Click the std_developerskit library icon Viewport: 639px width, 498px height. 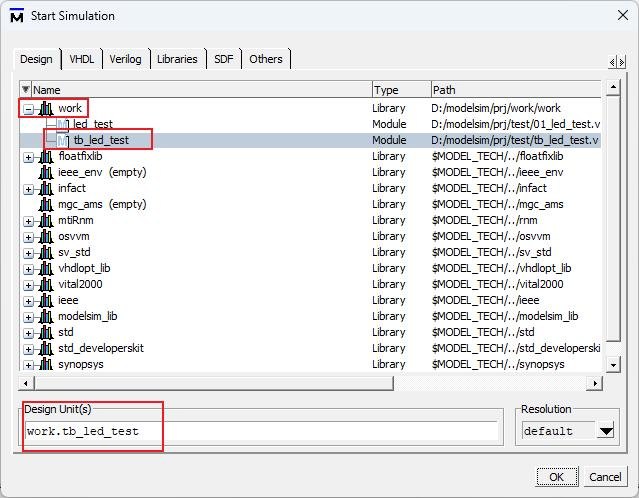coord(46,348)
